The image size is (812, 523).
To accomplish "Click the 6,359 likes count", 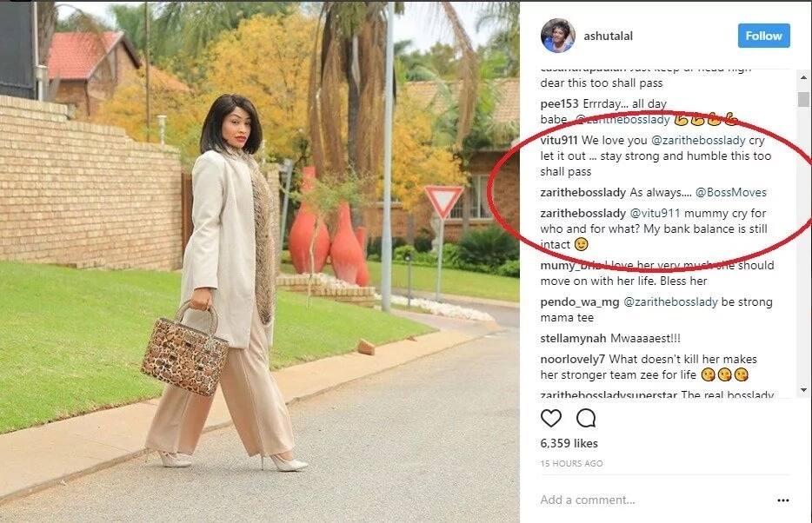I will 569,443.
